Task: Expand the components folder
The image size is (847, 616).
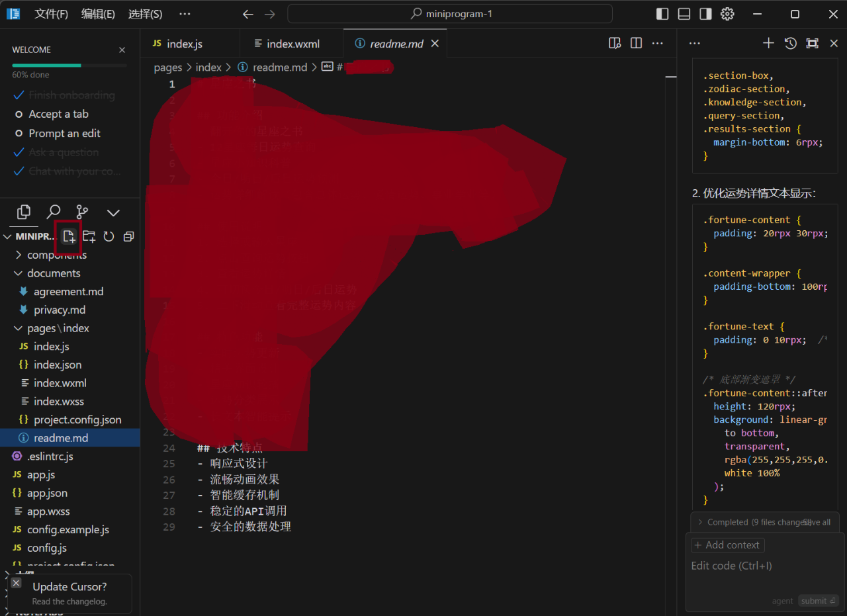Action: tap(56, 255)
